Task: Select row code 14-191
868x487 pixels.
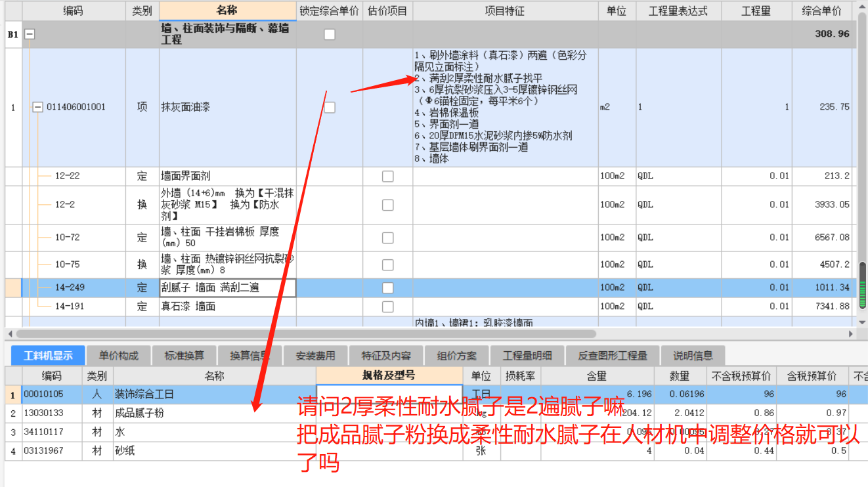Action: coord(70,307)
